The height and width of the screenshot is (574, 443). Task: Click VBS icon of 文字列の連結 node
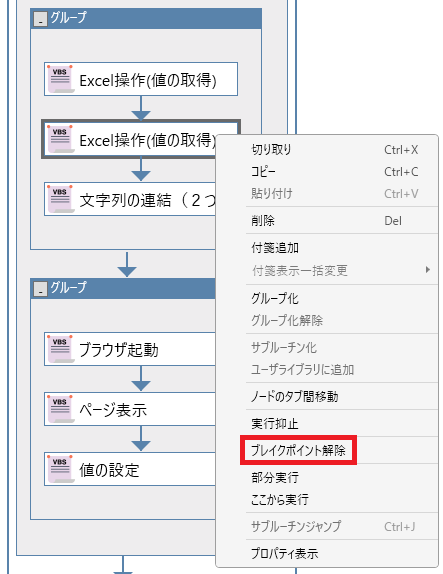pos(60,199)
